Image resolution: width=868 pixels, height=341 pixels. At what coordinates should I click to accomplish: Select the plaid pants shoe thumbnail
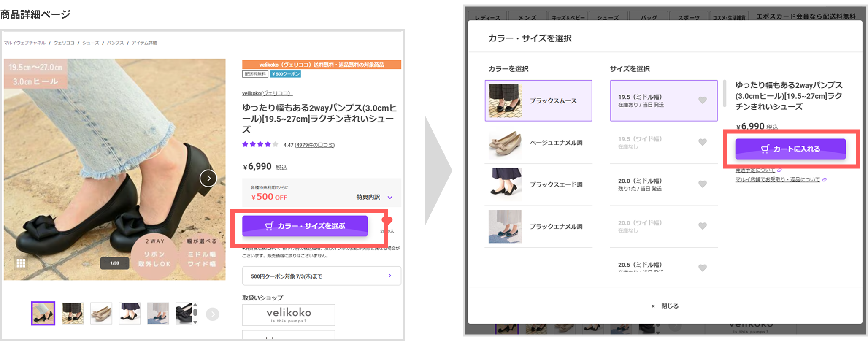(x=73, y=313)
